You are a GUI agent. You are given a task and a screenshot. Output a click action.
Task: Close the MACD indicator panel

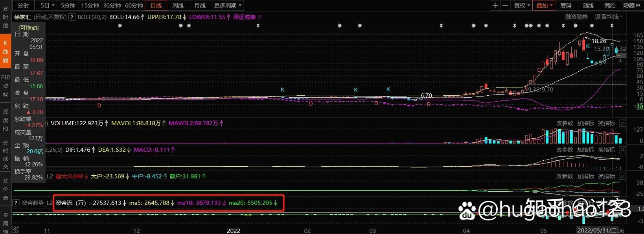pos(622,150)
